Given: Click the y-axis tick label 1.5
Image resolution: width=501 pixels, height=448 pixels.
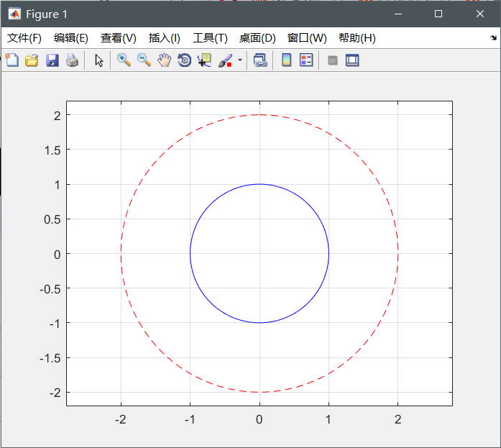Looking at the screenshot, I should point(52,150).
